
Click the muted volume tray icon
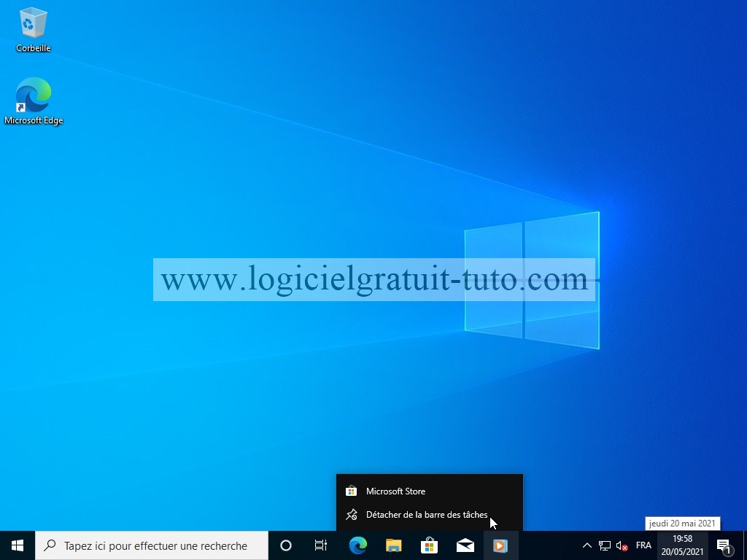pyautogui.click(x=622, y=545)
